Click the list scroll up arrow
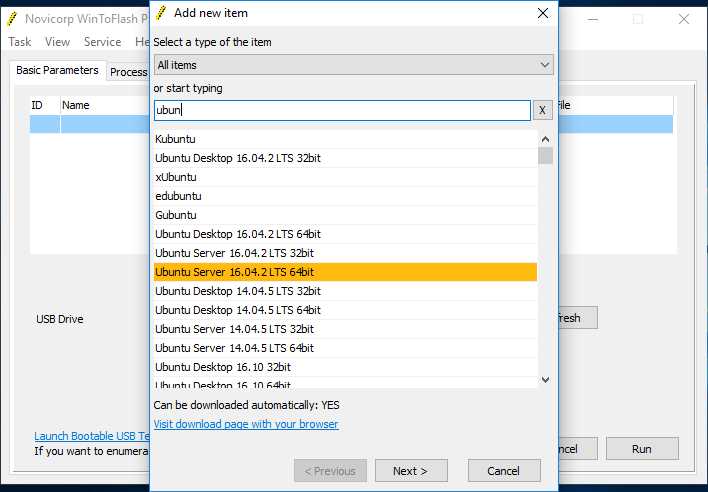 pyautogui.click(x=545, y=139)
